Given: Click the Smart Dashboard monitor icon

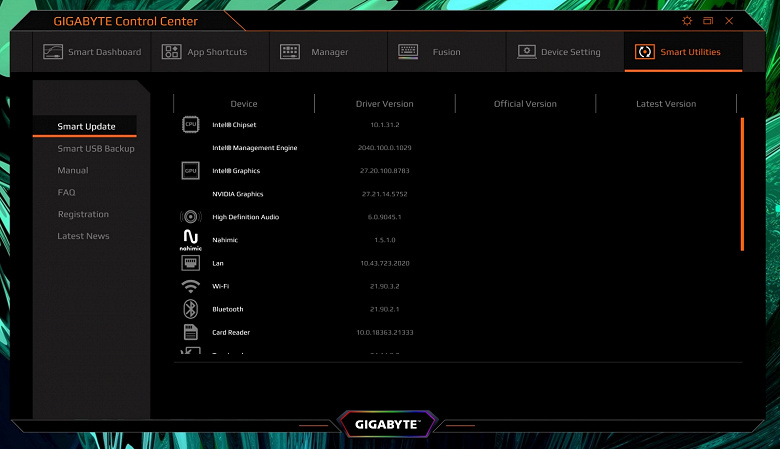Looking at the screenshot, I should [x=53, y=52].
